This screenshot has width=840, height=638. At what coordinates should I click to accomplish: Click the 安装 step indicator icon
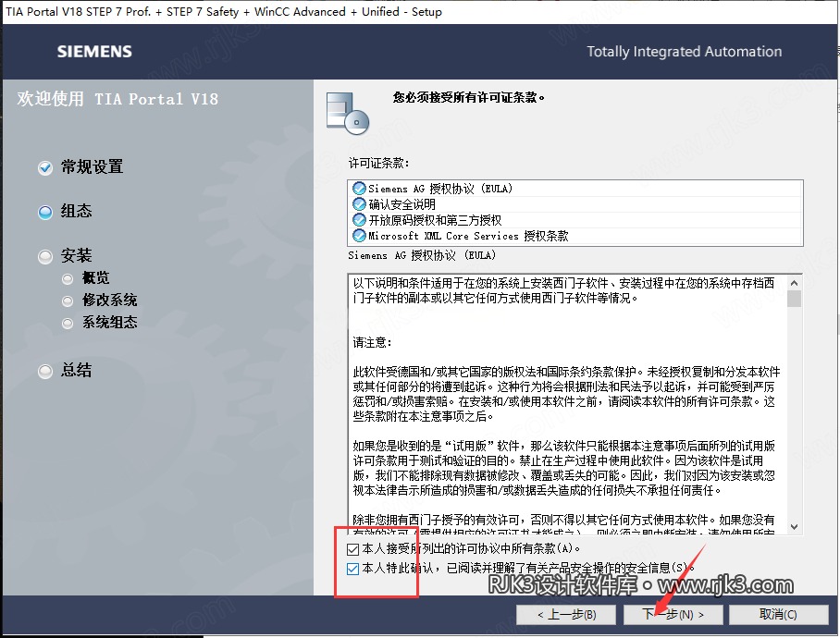(x=45, y=257)
